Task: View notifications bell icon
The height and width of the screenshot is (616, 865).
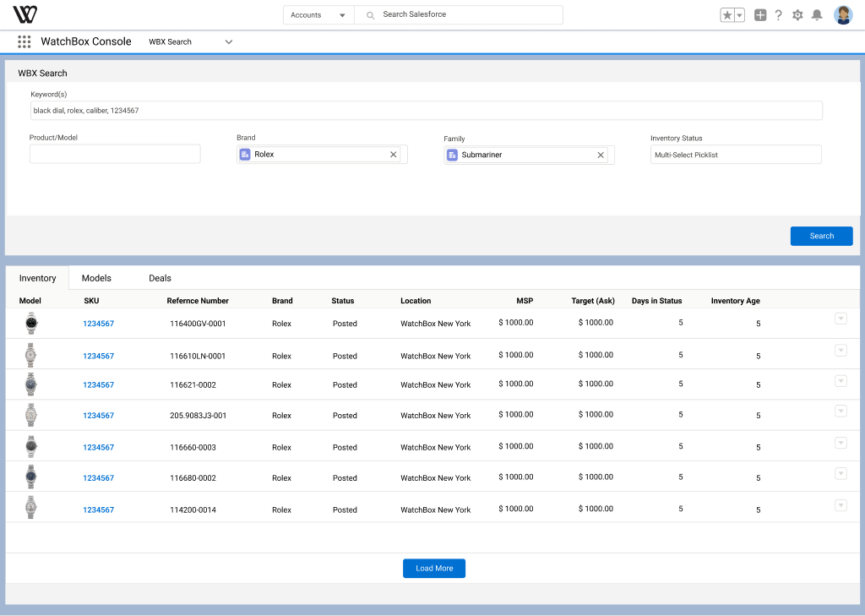Action: tap(817, 15)
